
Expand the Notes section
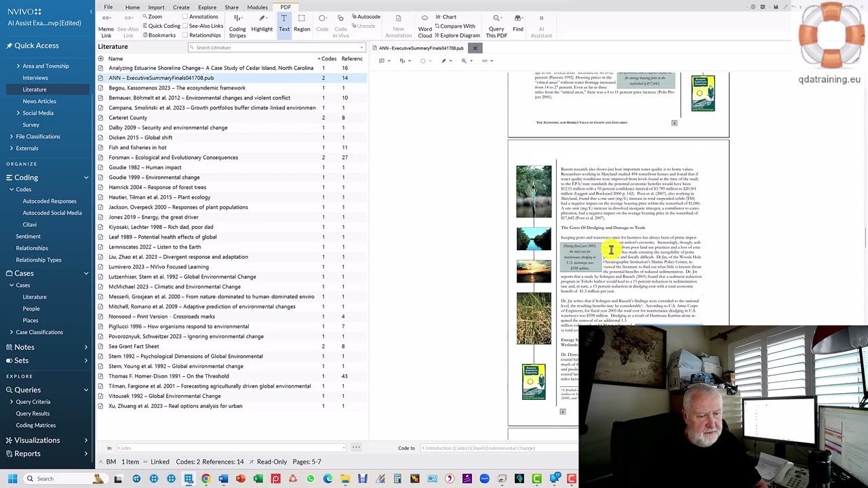86,347
